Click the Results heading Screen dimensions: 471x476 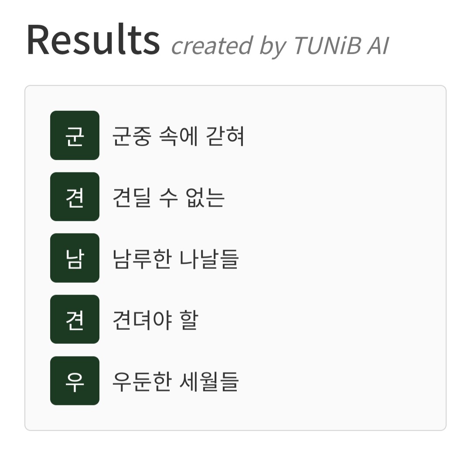93,40
